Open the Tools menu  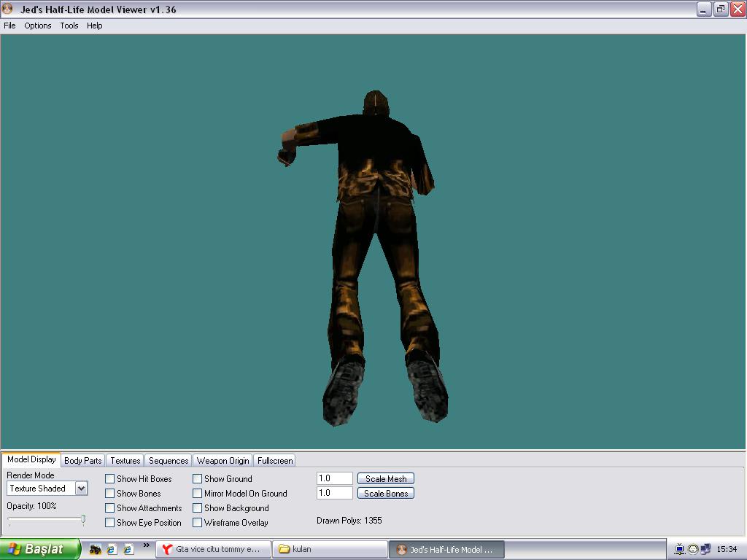tap(69, 26)
